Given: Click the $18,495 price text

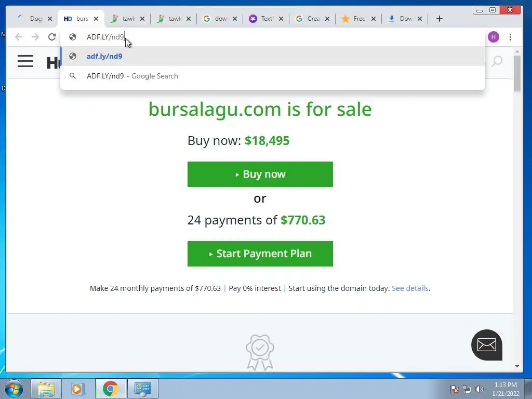Looking at the screenshot, I should point(267,140).
